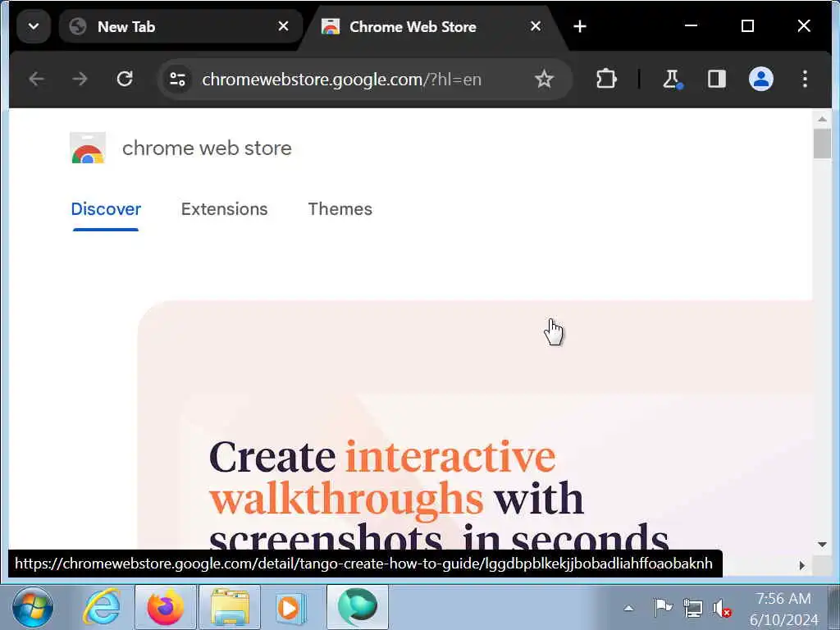Open the Chrome profile avatar

[760, 80]
